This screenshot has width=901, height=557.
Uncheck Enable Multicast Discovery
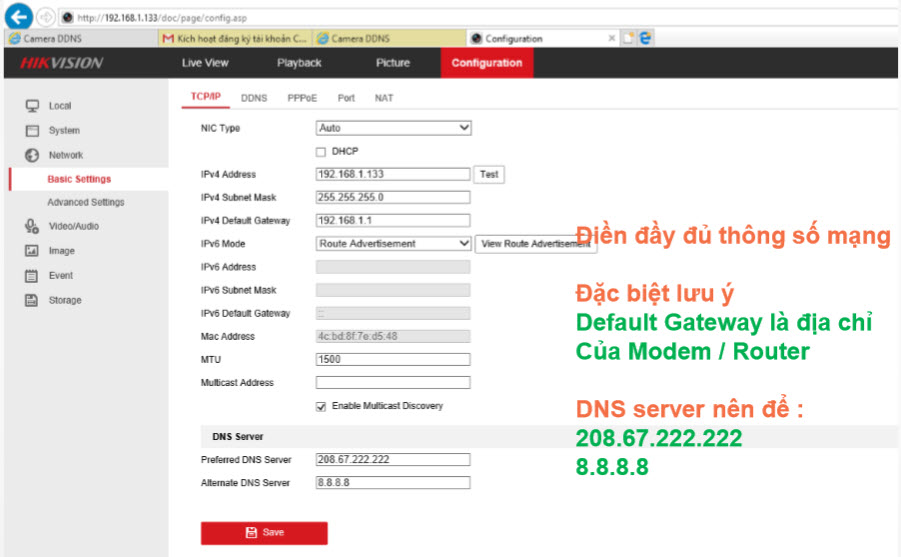tap(321, 406)
